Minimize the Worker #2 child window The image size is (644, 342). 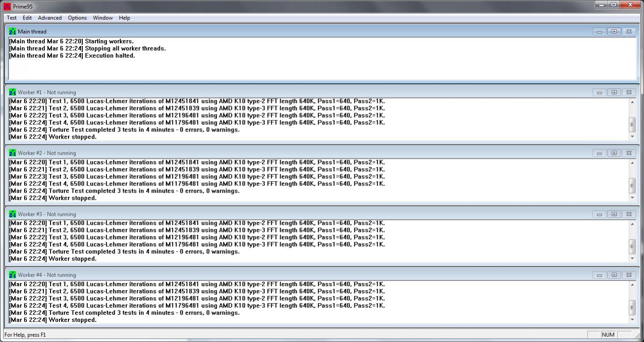[x=599, y=153]
